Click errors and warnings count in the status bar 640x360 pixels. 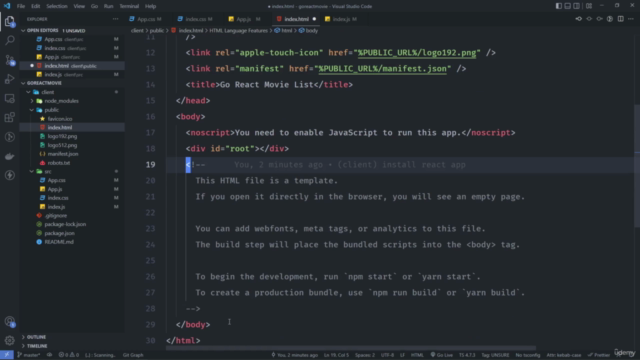(69, 355)
